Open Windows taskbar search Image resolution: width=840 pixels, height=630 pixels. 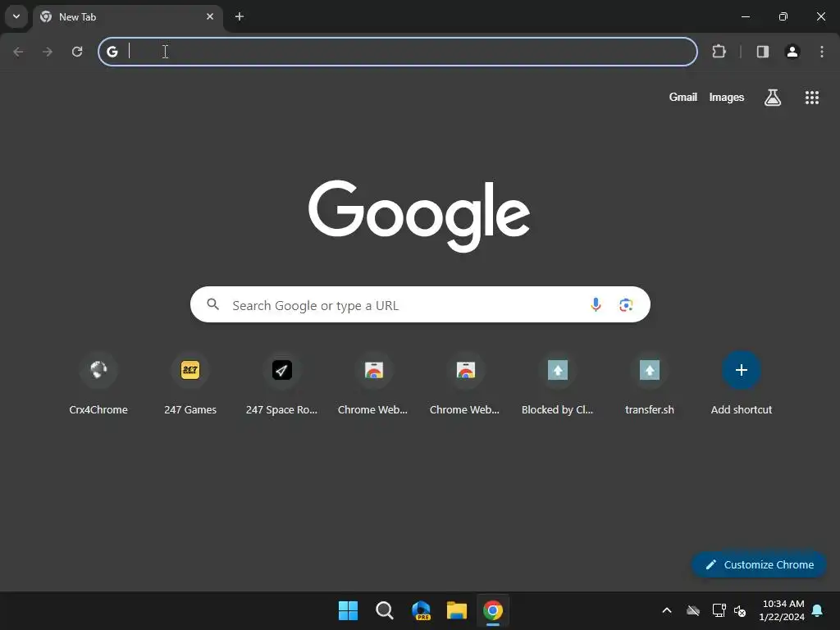tap(384, 610)
